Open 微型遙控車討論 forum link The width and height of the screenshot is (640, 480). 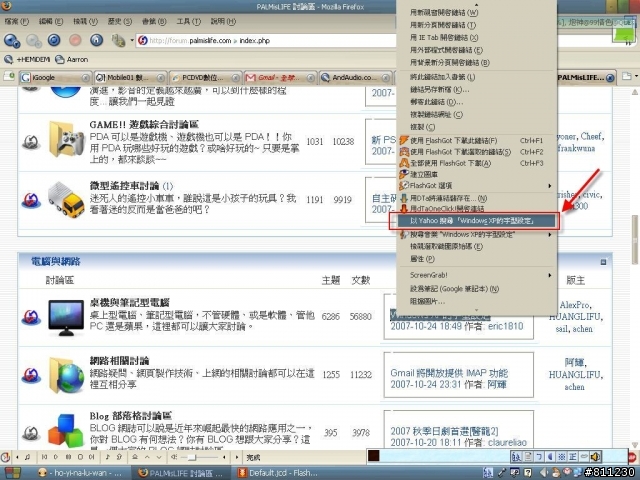(x=124, y=186)
